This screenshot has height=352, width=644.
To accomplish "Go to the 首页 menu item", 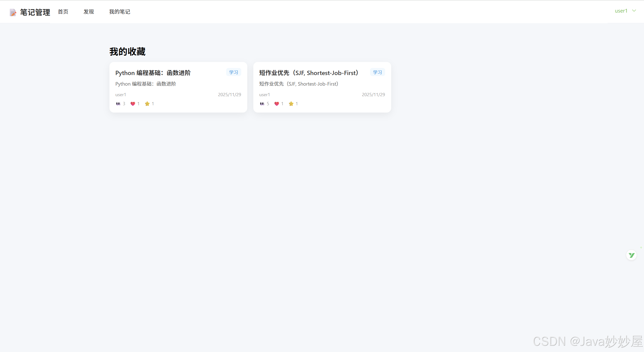I will 63,12.
